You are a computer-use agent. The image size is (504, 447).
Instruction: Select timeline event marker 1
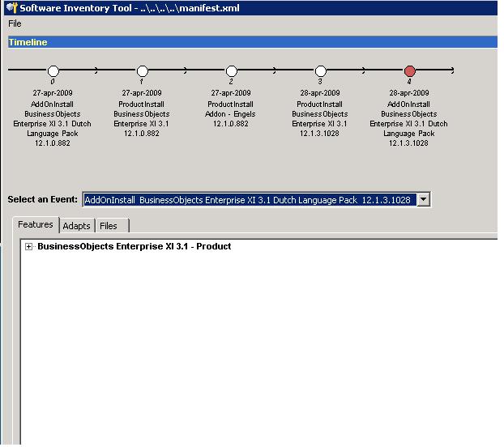(x=142, y=70)
